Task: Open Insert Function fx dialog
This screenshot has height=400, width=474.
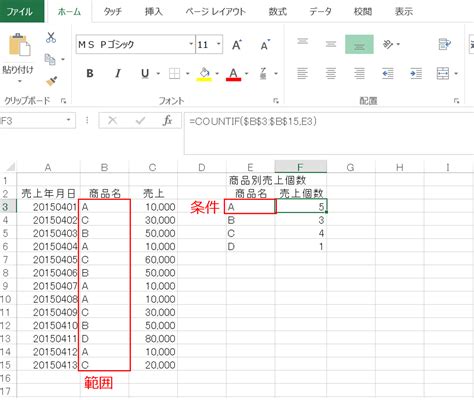Action: tap(168, 121)
